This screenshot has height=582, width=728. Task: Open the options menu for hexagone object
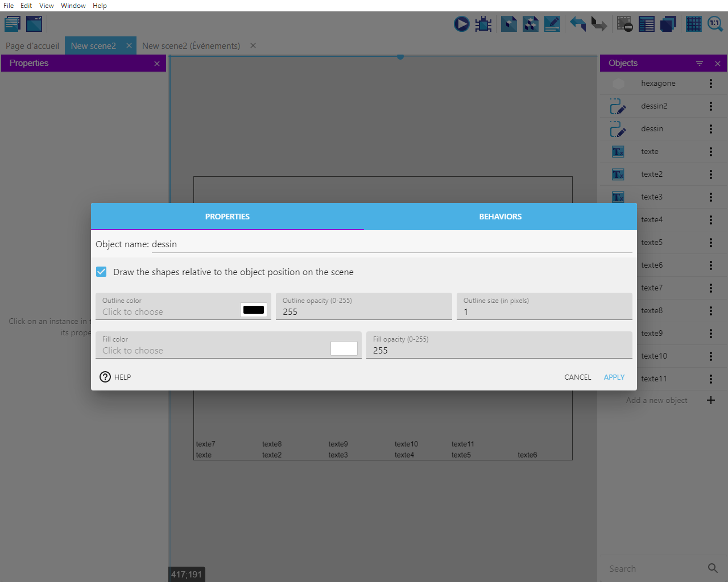[x=710, y=84]
